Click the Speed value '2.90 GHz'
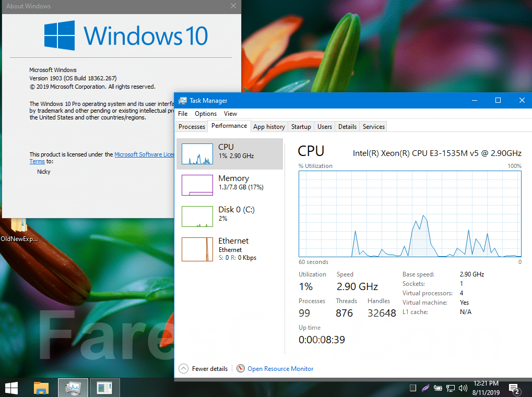Image resolution: width=532 pixels, height=397 pixels. pyautogui.click(x=357, y=286)
